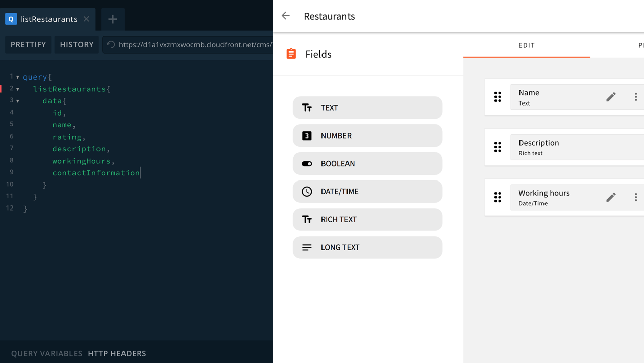The image size is (644, 363).
Task: Select the LONG TEXT field type
Action: (367, 247)
